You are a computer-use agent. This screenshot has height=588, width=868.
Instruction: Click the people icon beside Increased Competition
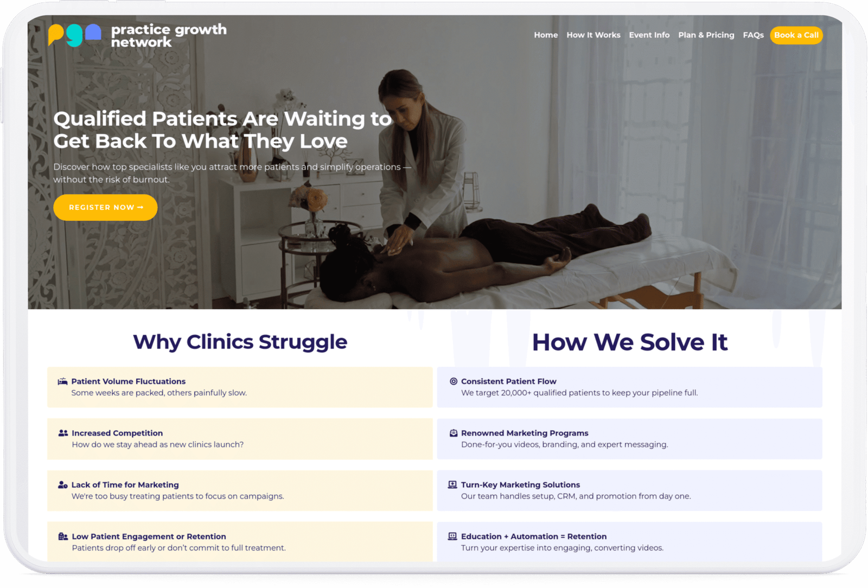click(63, 433)
